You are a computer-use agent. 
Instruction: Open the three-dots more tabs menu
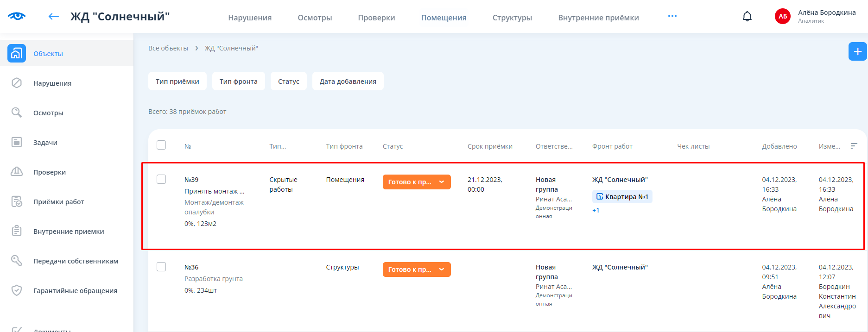tap(672, 16)
